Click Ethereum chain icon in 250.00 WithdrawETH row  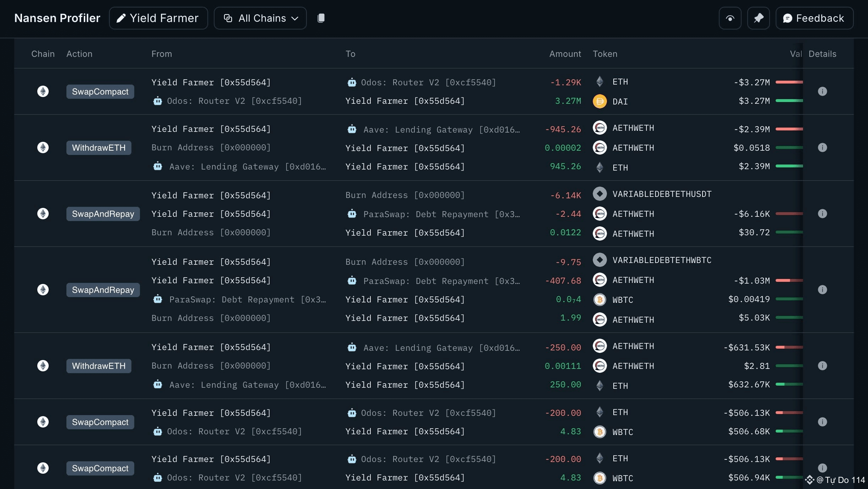pos(43,366)
